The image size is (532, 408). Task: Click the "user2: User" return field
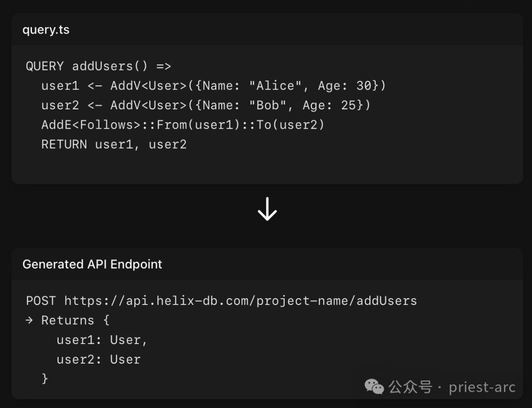tap(98, 360)
